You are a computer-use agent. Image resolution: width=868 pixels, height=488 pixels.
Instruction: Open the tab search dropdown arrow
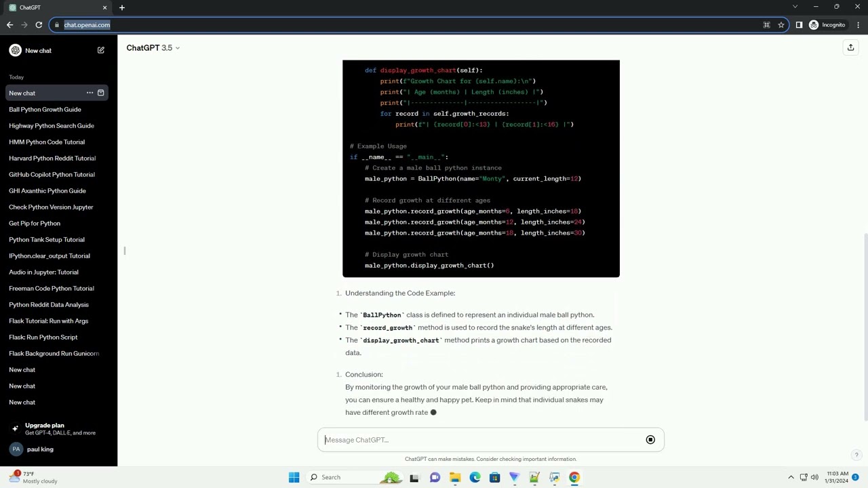click(x=795, y=7)
